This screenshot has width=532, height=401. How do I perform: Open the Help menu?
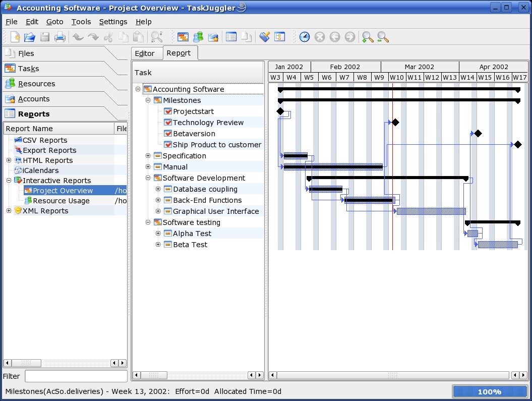pos(144,22)
